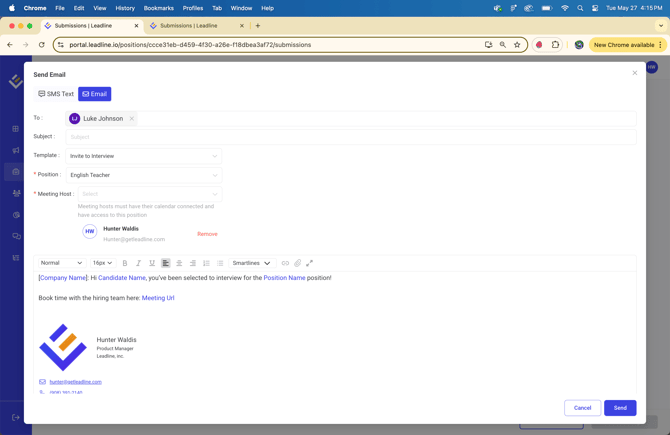Attach a file with the paperclip icon

[297, 263]
